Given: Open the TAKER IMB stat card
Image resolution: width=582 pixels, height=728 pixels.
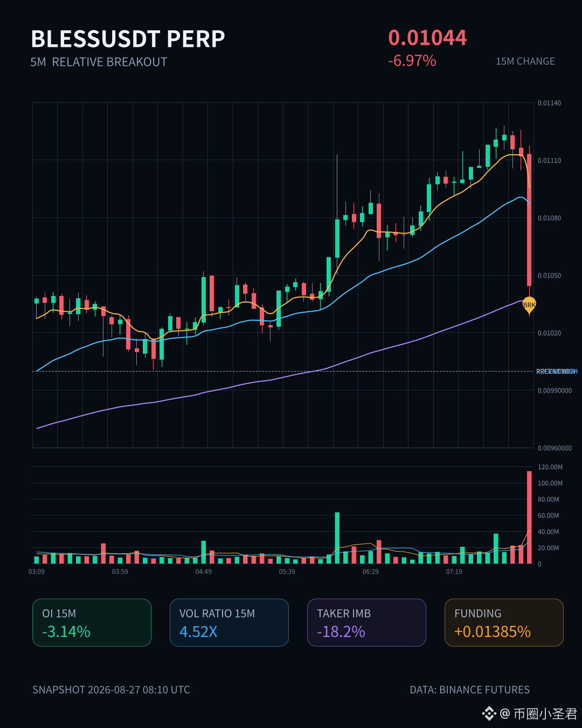Looking at the screenshot, I should coord(366,622).
